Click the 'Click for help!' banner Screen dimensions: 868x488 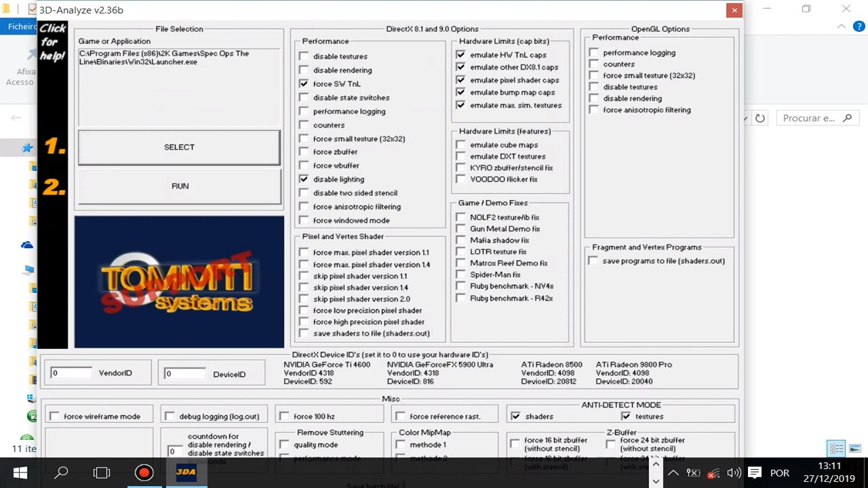pos(52,42)
